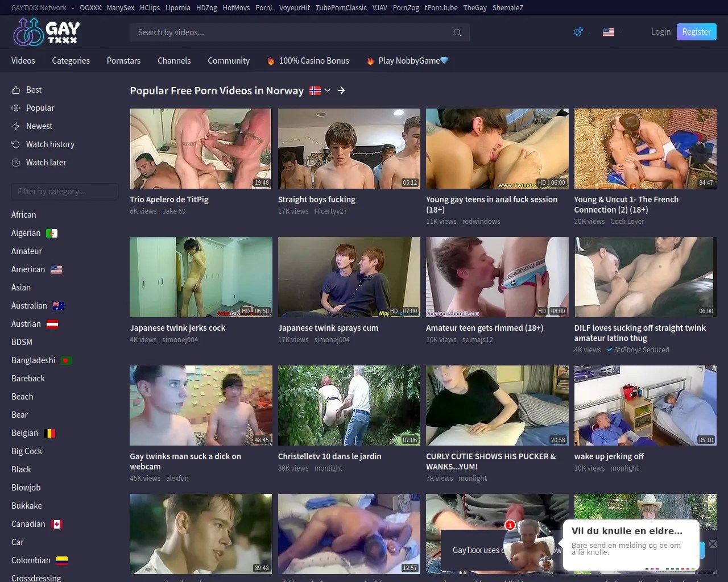The width and height of the screenshot is (728, 582).
Task: Click the Login link
Action: (660, 32)
